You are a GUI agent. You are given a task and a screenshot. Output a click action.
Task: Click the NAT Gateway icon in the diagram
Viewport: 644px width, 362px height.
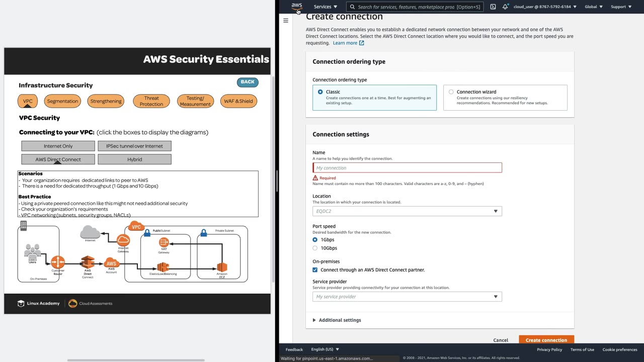pos(164,244)
